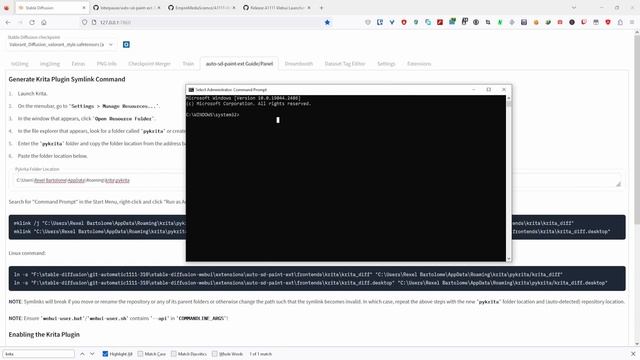Go back with the browser back arrow
Screen dimensions: 640x360
[8, 22]
